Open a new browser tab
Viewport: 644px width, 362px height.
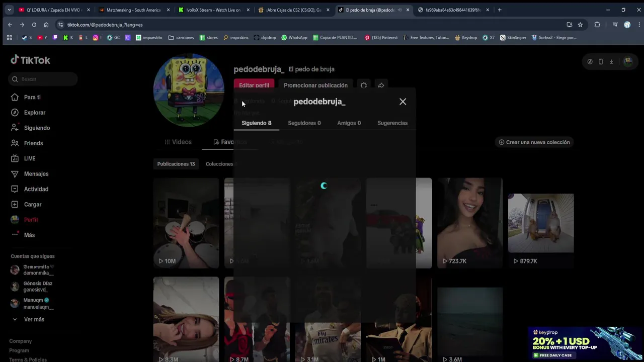point(500,10)
